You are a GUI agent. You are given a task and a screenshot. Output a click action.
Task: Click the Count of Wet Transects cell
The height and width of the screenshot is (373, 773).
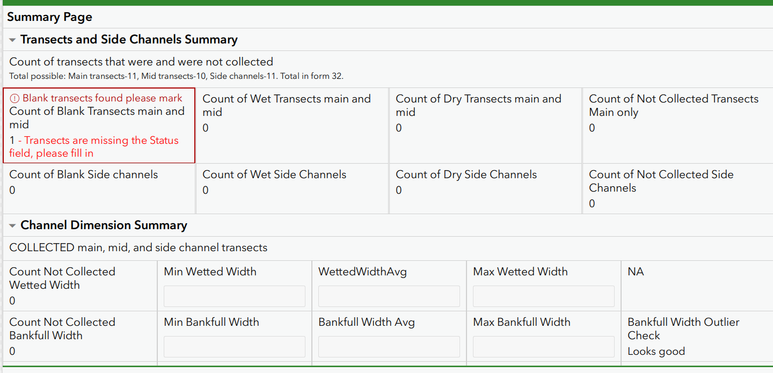292,126
